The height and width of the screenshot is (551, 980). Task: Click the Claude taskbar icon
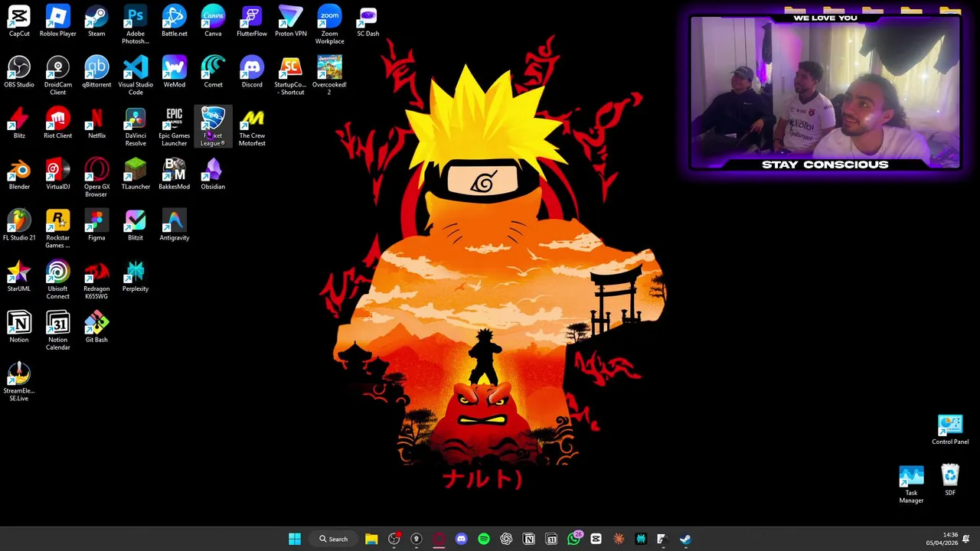point(619,539)
